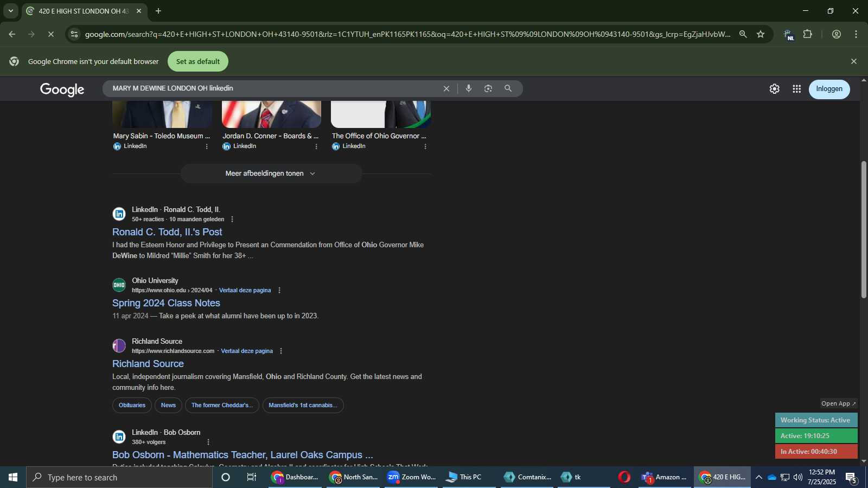
Task: Translate the Richland Source page
Action: point(247,351)
